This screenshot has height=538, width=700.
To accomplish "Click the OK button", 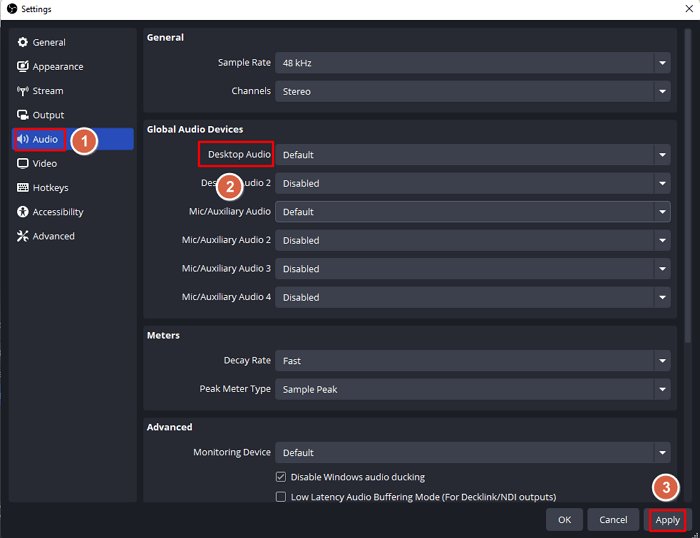I will click(564, 520).
